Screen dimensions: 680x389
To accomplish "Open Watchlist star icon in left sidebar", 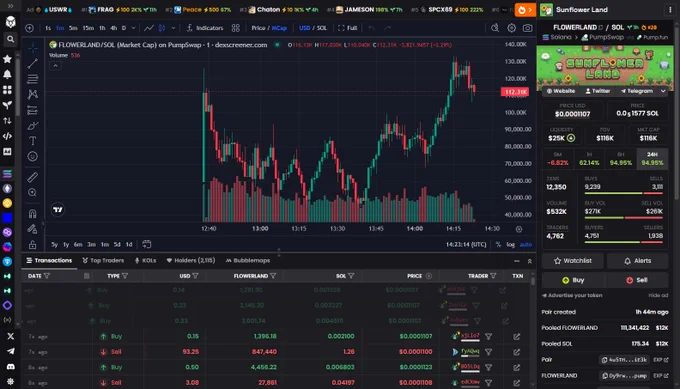I will [x=7, y=59].
